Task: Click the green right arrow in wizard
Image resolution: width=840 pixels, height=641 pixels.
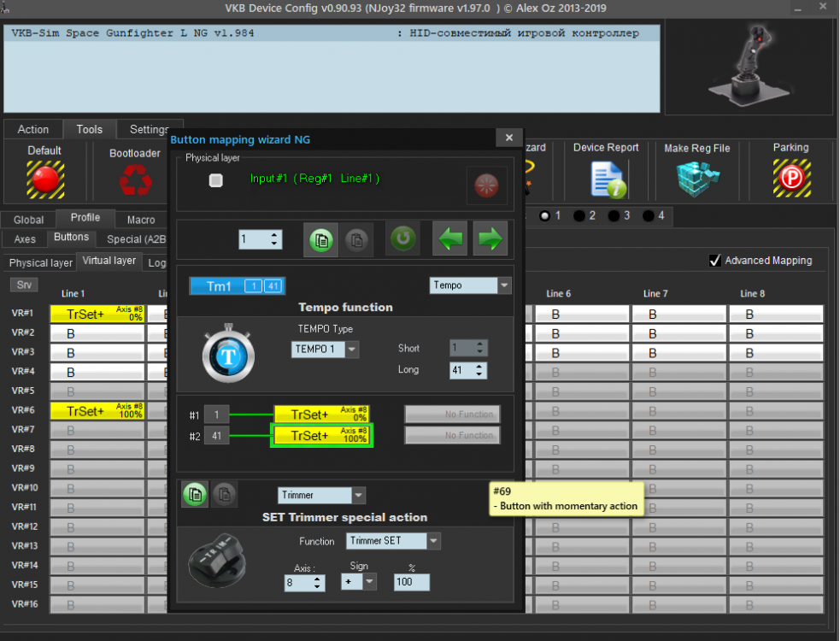Action: (490, 238)
